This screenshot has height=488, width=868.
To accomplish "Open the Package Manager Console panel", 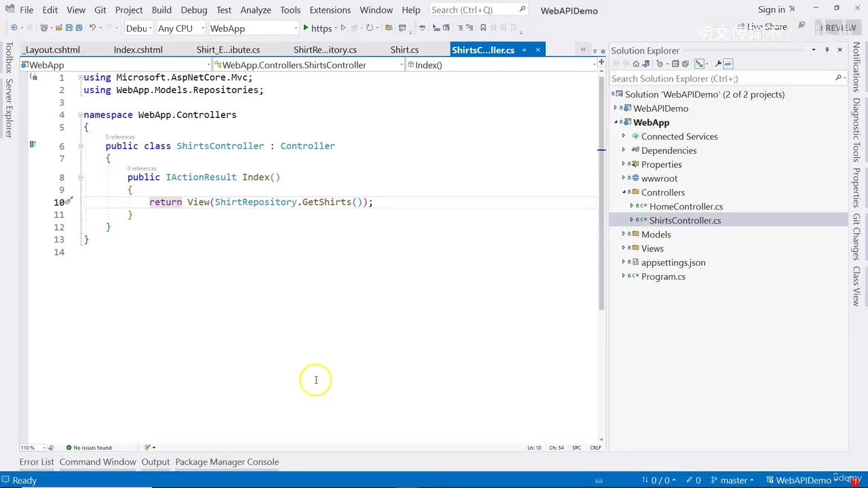I will [x=227, y=462].
